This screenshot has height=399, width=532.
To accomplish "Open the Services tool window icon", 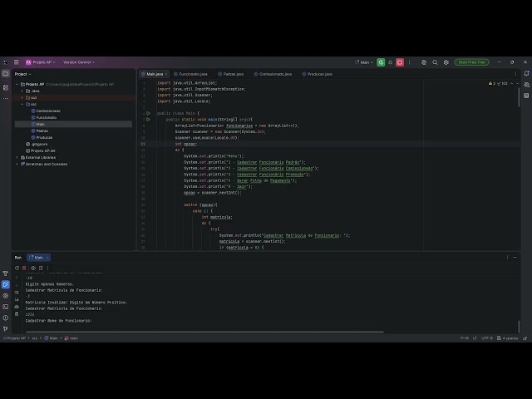I will tap(6, 296).
